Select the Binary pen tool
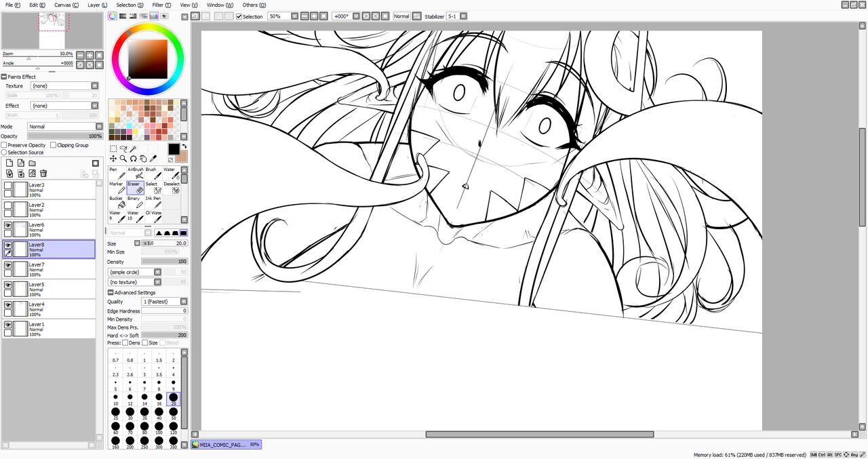868x459 pixels. [135, 203]
